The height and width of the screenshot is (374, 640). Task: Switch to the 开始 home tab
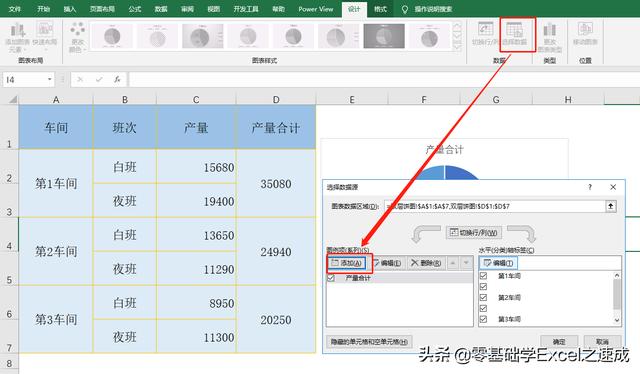tap(43, 9)
